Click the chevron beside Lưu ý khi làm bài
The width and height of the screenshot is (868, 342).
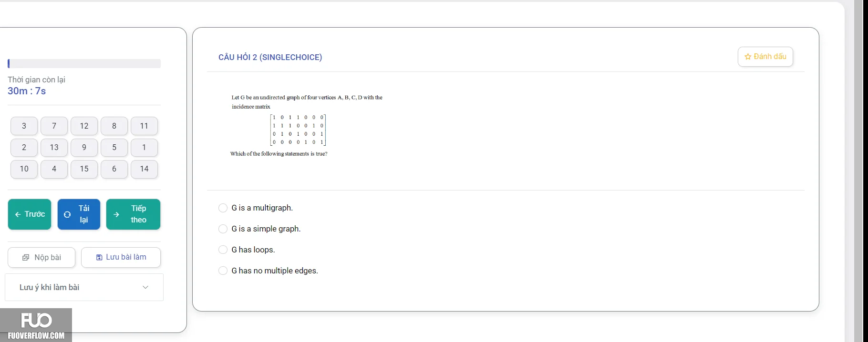coord(145,287)
